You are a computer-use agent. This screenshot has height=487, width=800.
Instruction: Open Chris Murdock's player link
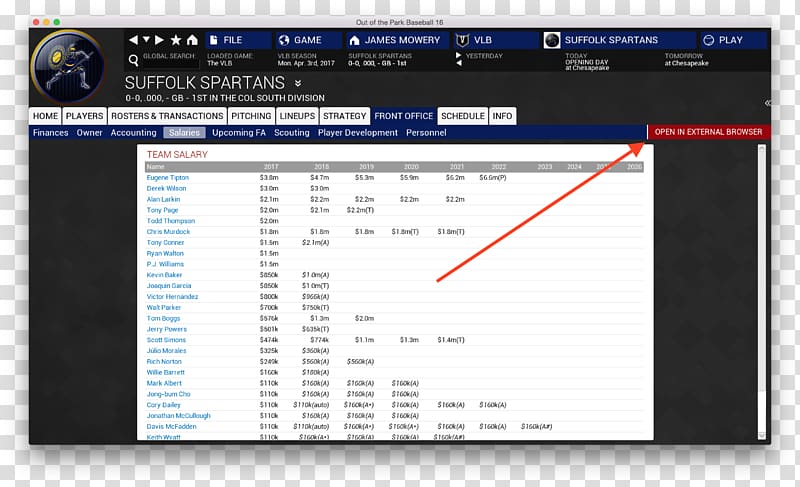click(x=168, y=232)
